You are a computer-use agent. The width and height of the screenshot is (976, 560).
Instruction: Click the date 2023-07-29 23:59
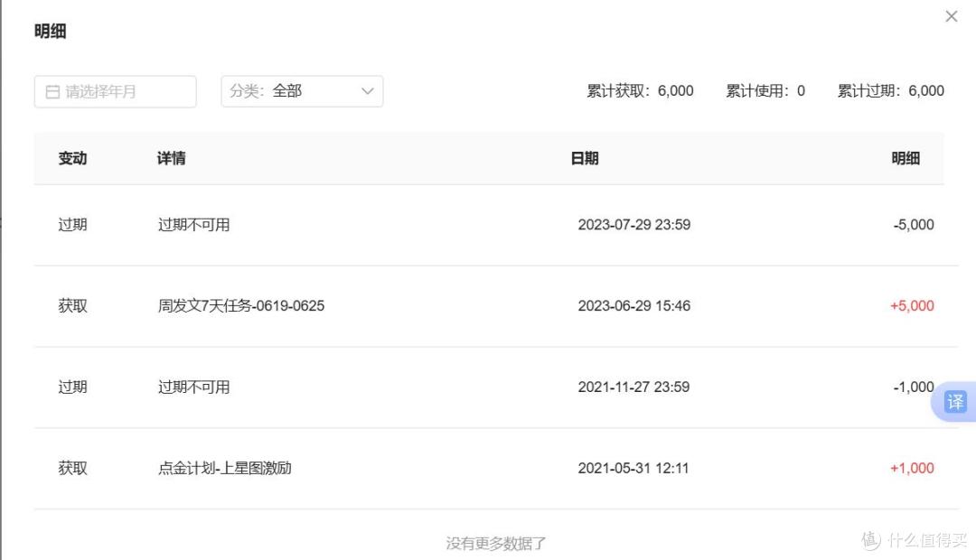[634, 225]
